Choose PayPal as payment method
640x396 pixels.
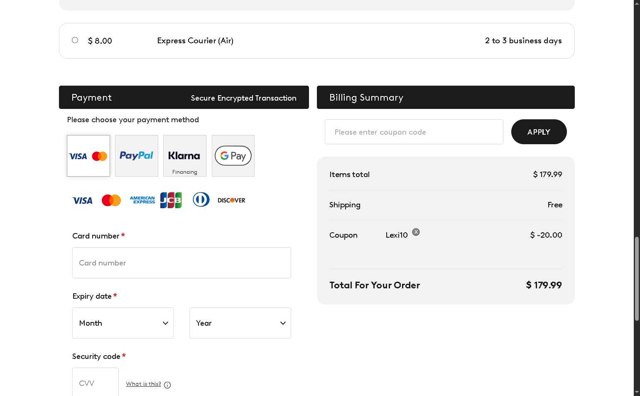pyautogui.click(x=136, y=156)
